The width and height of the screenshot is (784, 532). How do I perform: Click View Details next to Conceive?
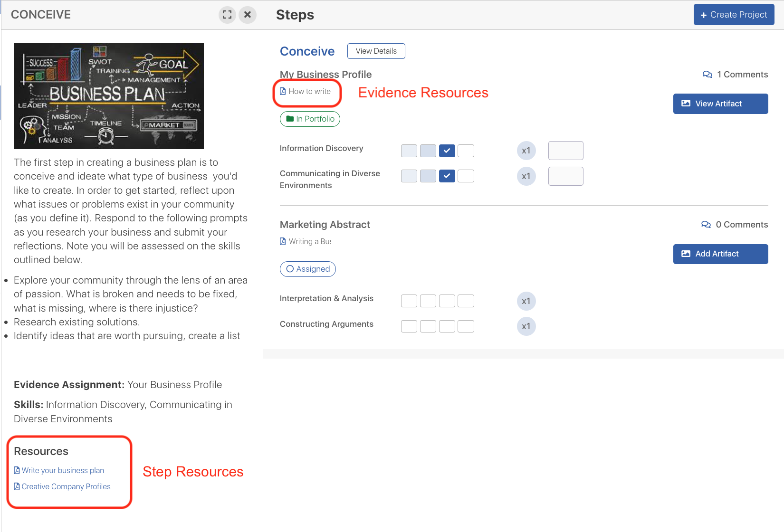(x=376, y=51)
